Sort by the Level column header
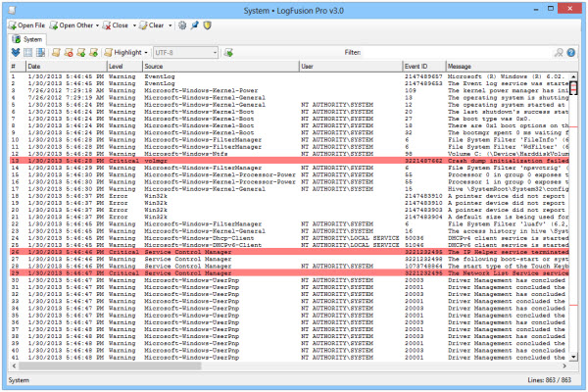588x392 pixels. tap(124, 67)
